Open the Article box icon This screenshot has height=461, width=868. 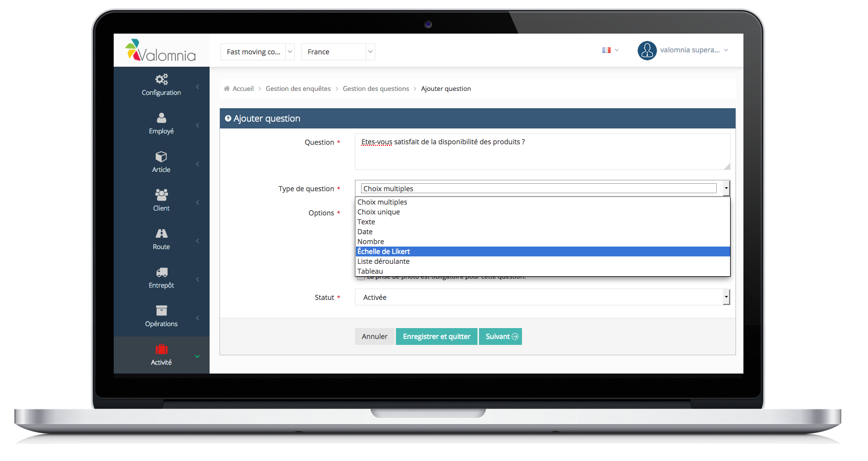[x=161, y=157]
